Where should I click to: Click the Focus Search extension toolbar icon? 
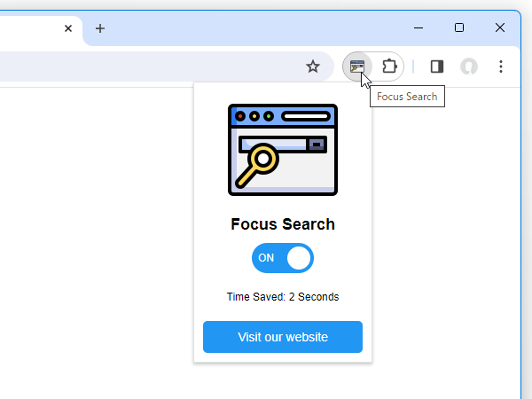(x=357, y=66)
